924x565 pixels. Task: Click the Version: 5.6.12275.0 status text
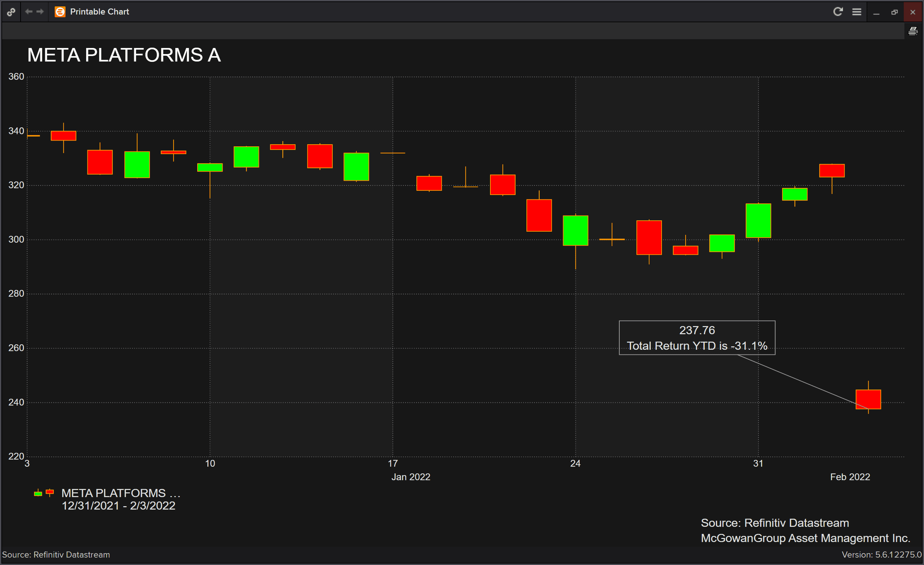[x=882, y=555]
